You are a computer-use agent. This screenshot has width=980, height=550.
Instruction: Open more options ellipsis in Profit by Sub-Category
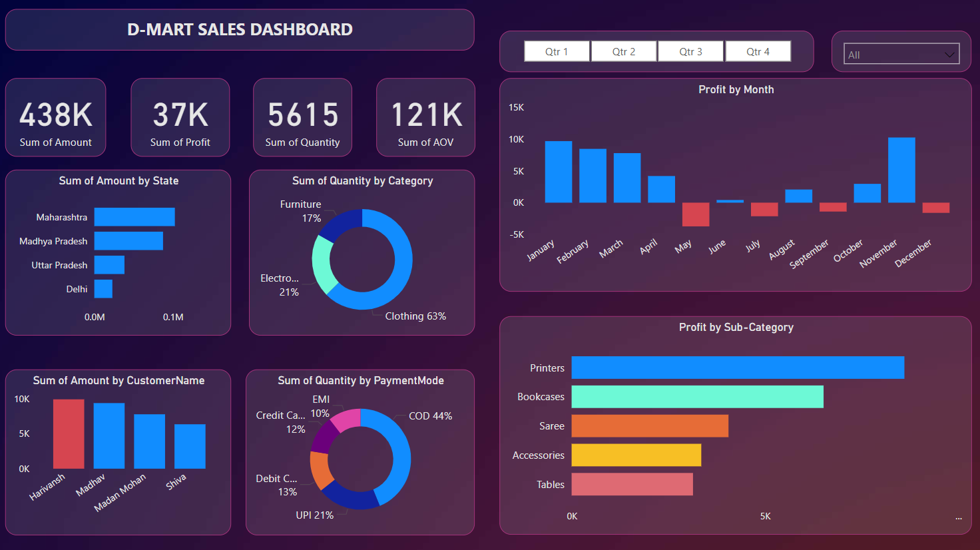[959, 517]
